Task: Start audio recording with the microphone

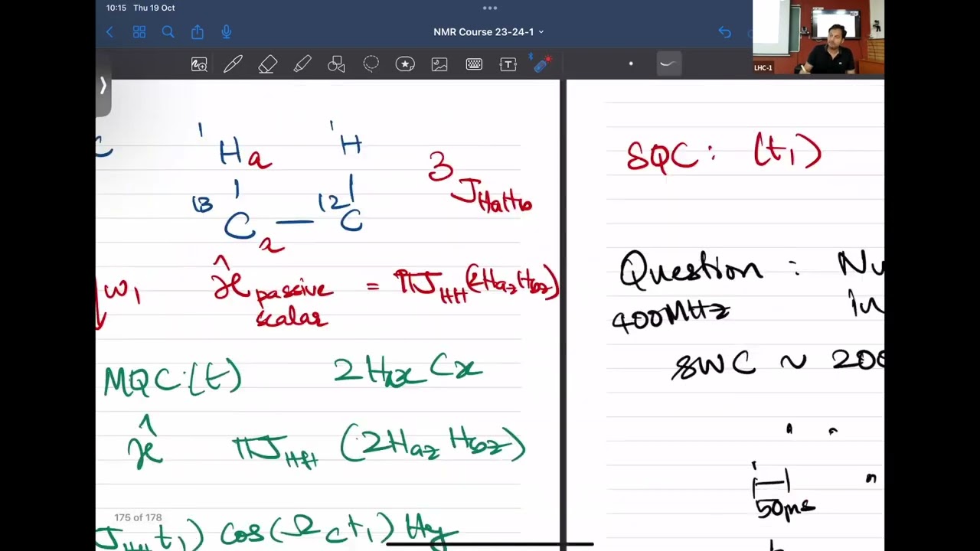Action: 227,32
